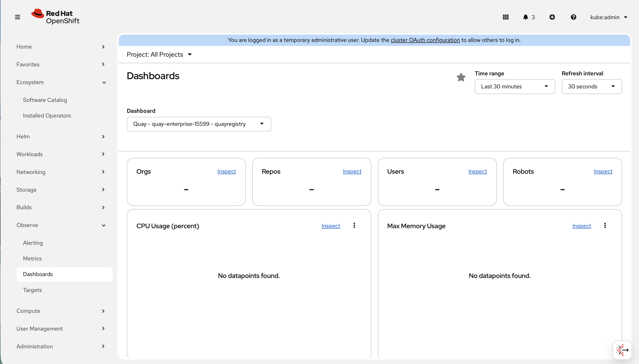Click the hamburger navigation menu icon

pyautogui.click(x=17, y=17)
